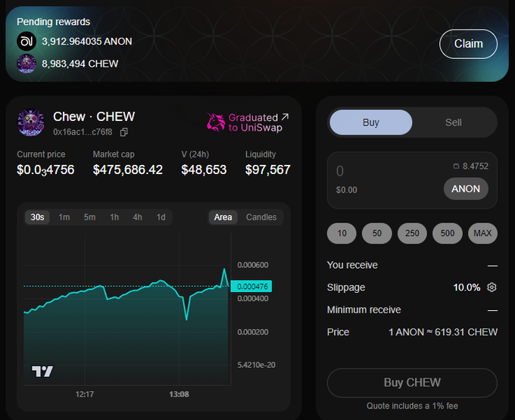The height and width of the screenshot is (420, 515).
Task: Select the 1h chart interval
Action: point(114,217)
